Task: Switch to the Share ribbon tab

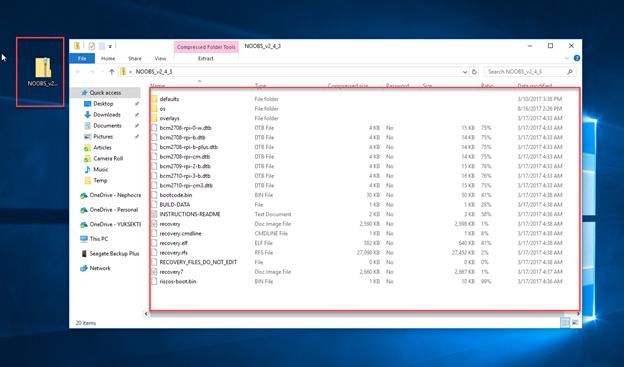Action: tap(135, 59)
